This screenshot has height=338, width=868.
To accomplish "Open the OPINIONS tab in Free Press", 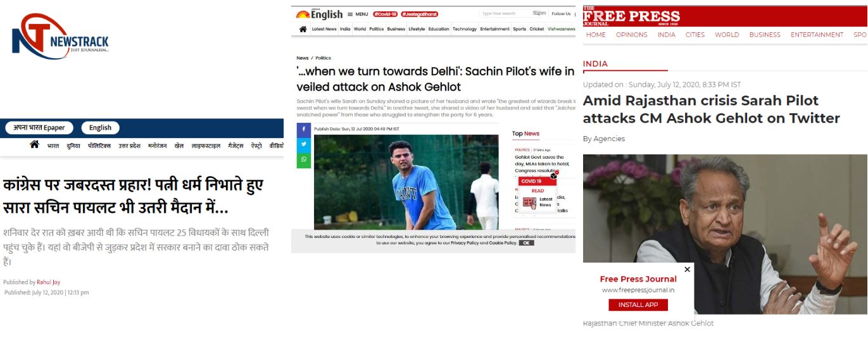I will [631, 35].
